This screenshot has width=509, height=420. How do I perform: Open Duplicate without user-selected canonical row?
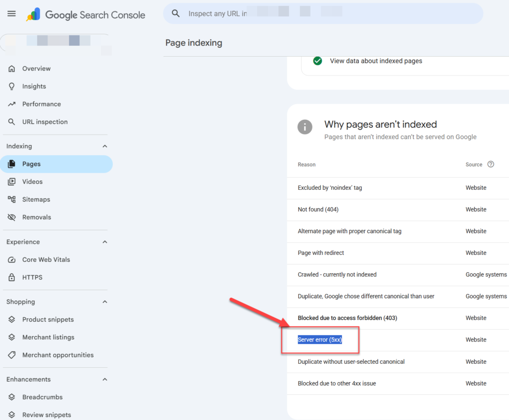point(398,362)
